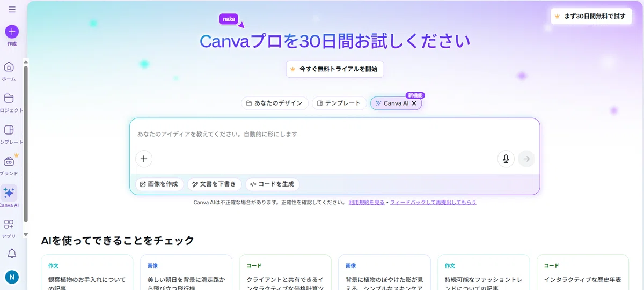Remove Canva AI tab with X
Viewport: 644px width, 290px height.
tap(414, 103)
